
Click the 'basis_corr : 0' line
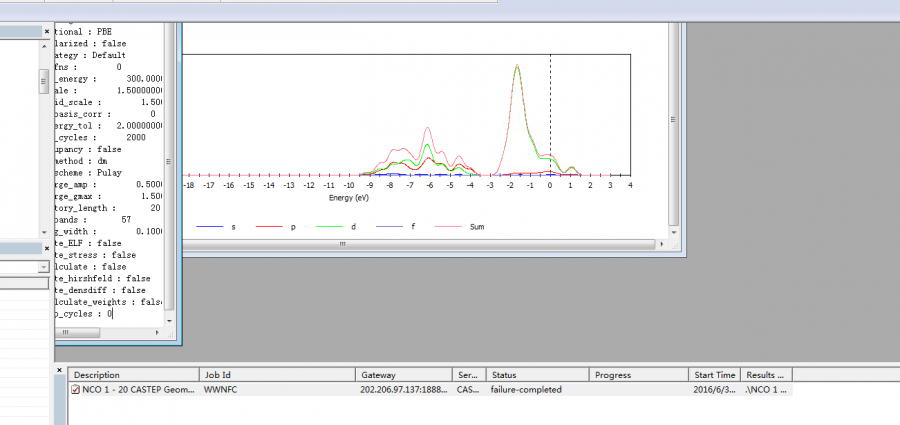coord(106,114)
